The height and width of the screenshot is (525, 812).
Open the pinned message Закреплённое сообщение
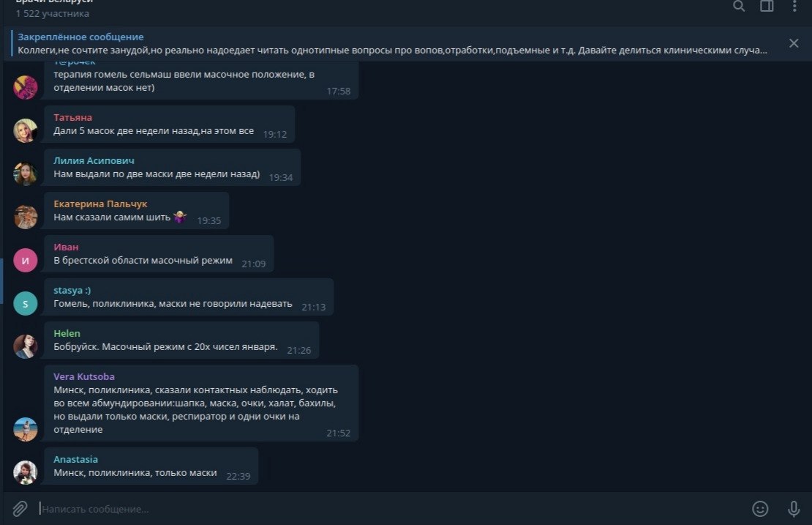[x=392, y=43]
